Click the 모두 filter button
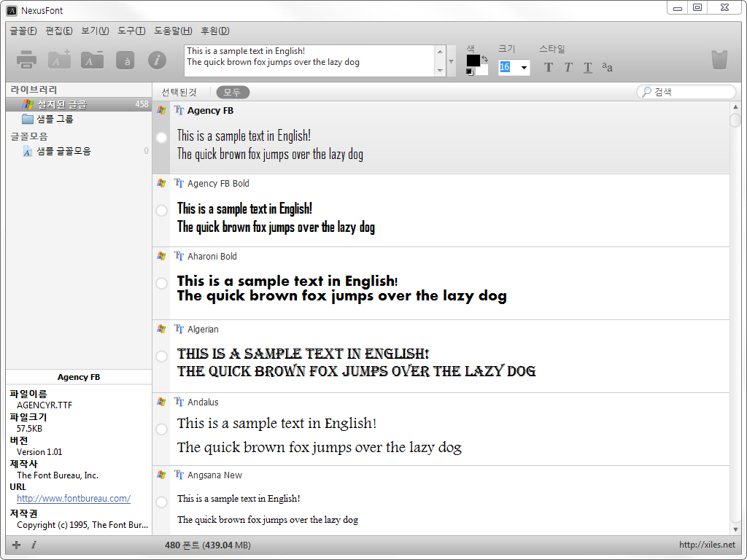The width and height of the screenshot is (747, 560). point(233,92)
